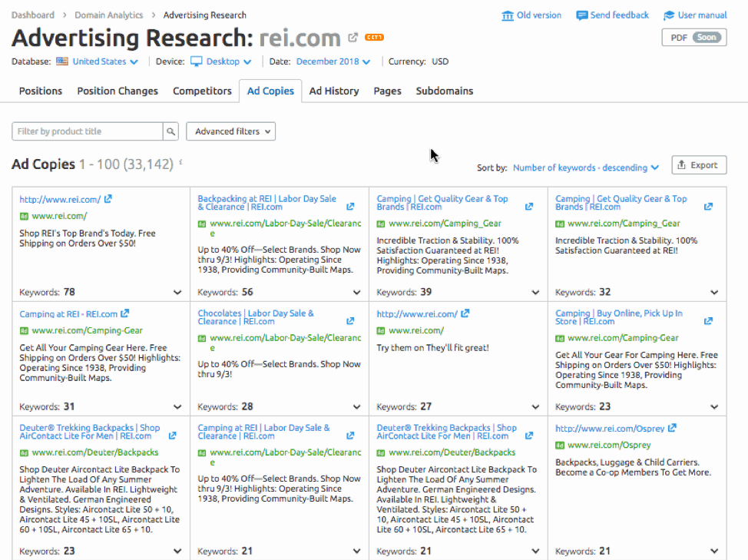This screenshot has width=748, height=560.
Task: Open Camping Buy Online, Pick Up In Store title
Action: [x=619, y=317]
